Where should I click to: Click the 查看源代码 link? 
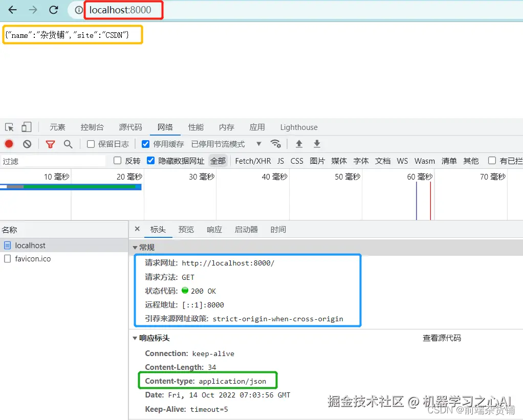click(442, 338)
